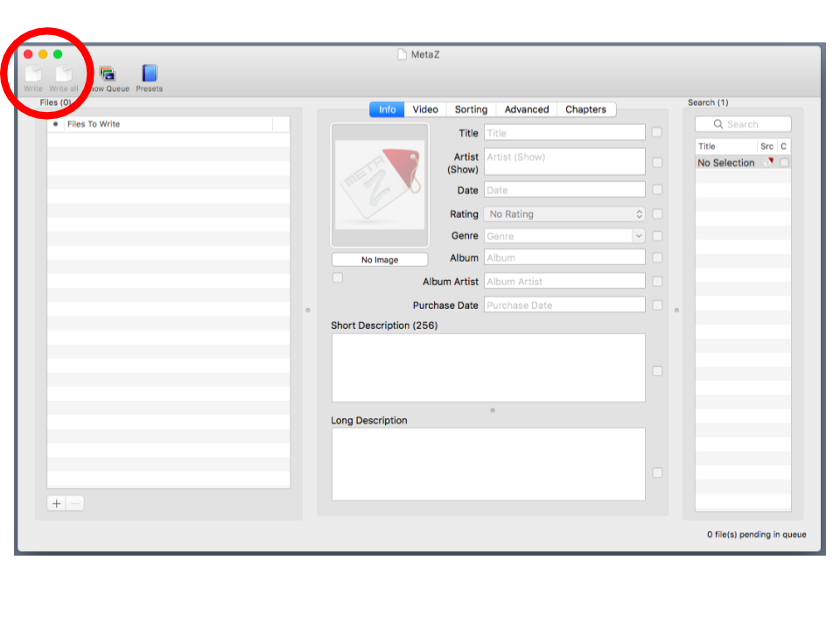Open the Show Queue window
The image size is (840, 630).
[108, 74]
